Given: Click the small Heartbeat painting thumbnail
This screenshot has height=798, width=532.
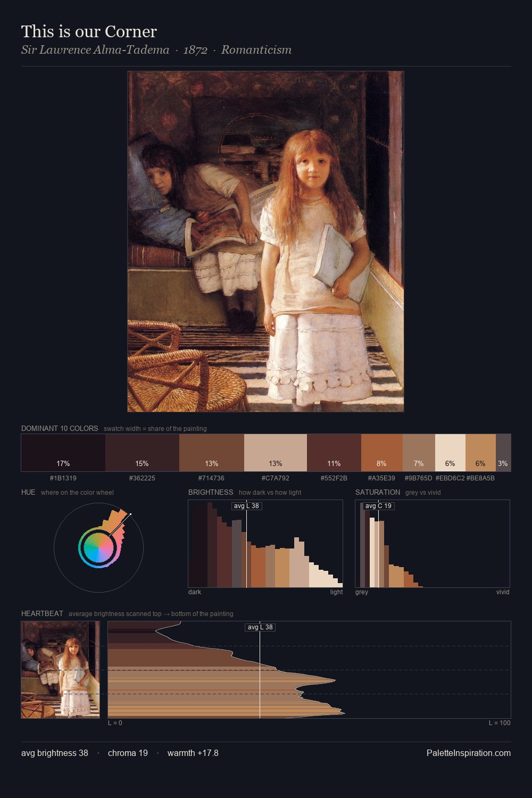Looking at the screenshot, I should point(60,670).
